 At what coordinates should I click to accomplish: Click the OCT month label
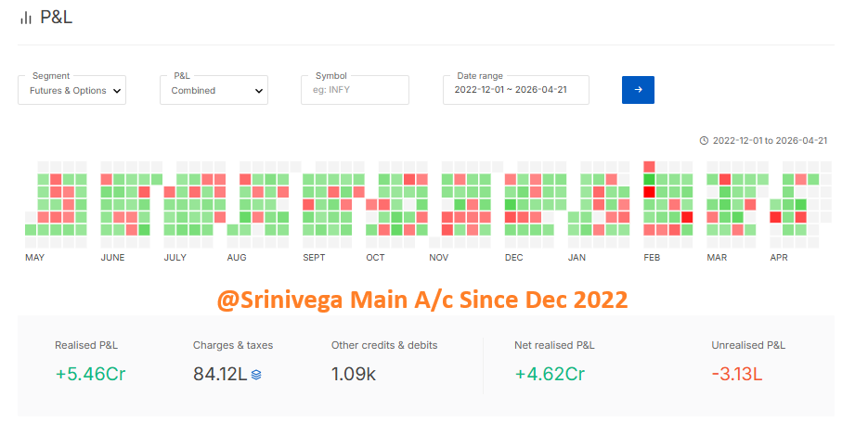[375, 258]
